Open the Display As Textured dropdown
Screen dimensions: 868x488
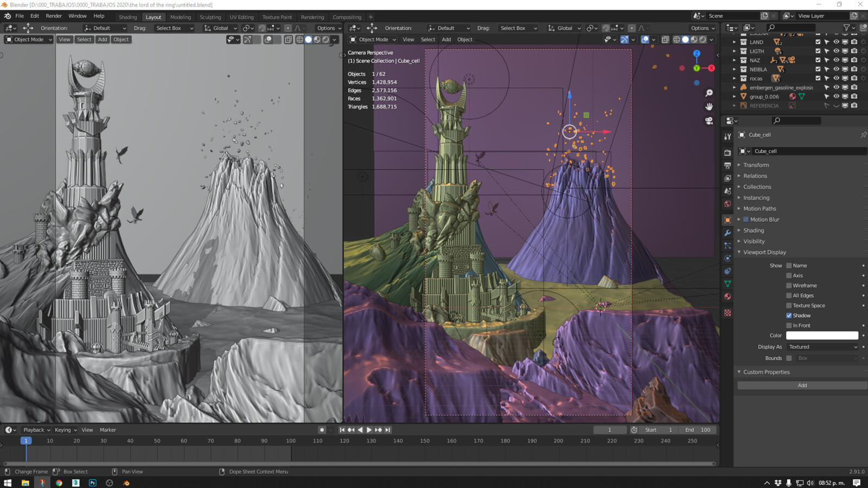822,347
